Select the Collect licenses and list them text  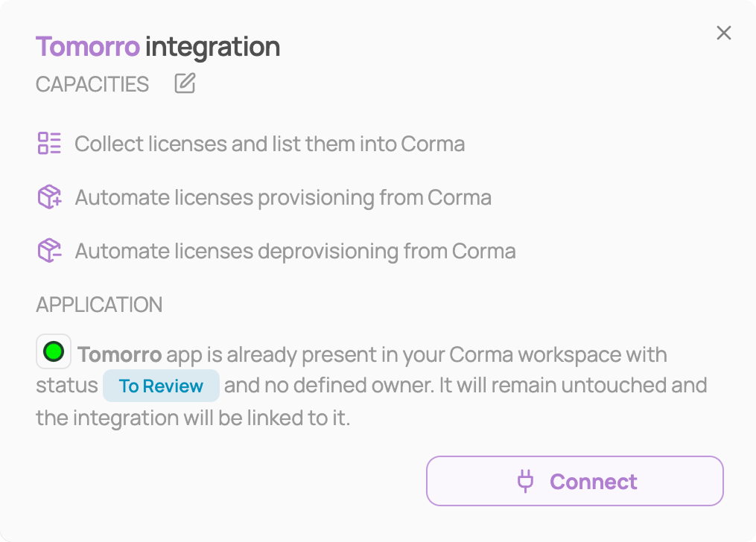pyautogui.click(x=270, y=144)
